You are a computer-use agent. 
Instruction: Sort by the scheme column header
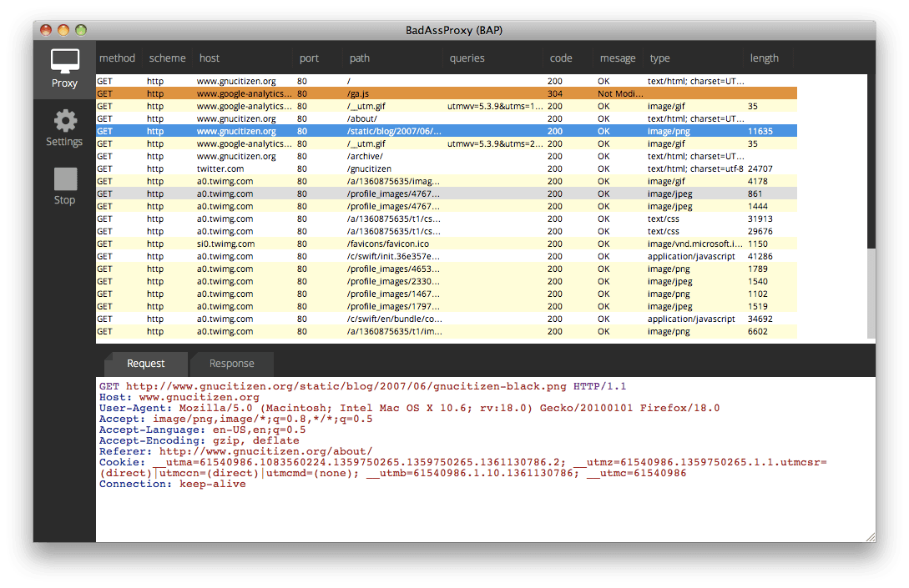(168, 58)
